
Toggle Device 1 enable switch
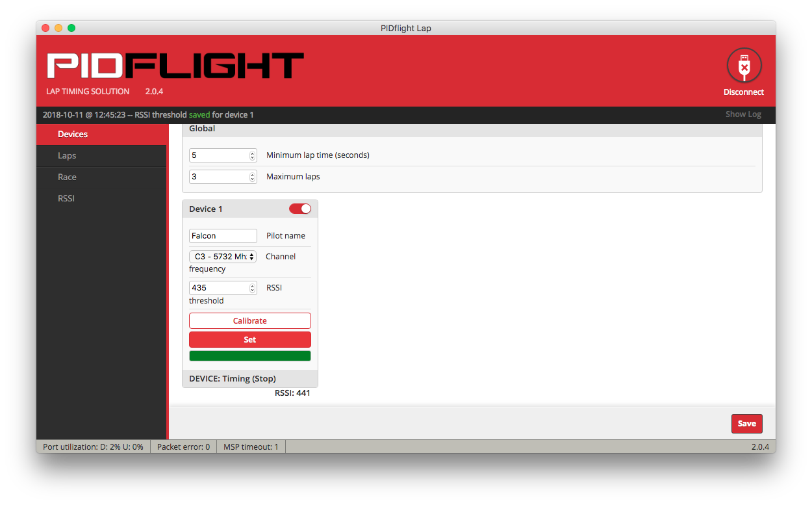299,209
